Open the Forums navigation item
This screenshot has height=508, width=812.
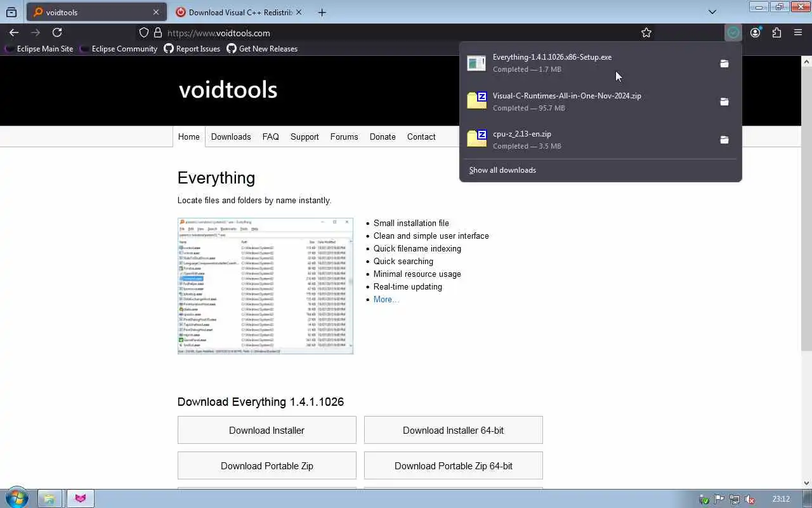click(344, 137)
